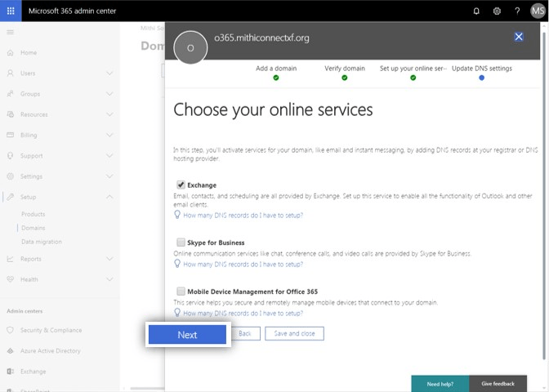
Task: Collapse navigation with hamburger icon
Action: click(x=10, y=32)
